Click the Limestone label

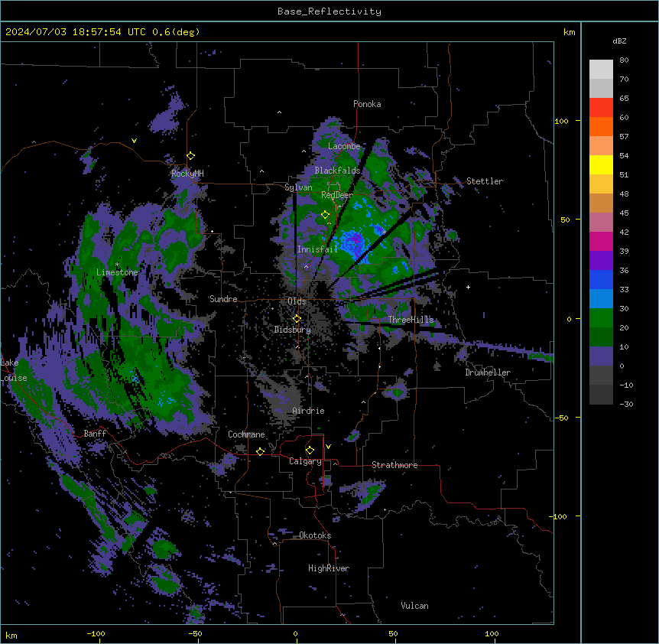tap(117, 272)
